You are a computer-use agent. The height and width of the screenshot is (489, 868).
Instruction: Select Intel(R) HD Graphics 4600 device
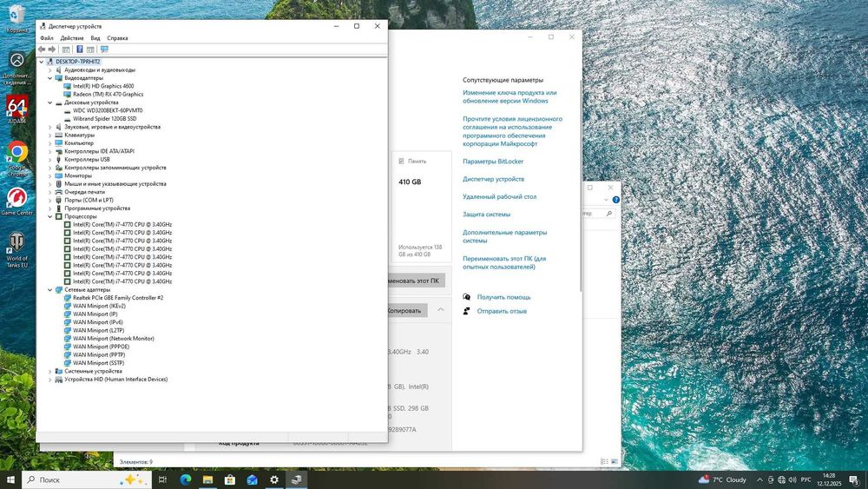(103, 86)
